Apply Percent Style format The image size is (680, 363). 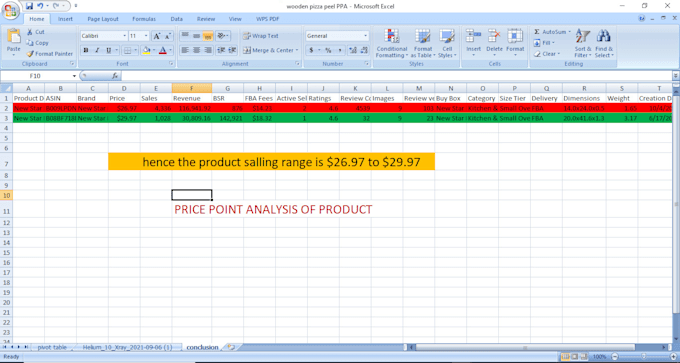[x=328, y=50]
